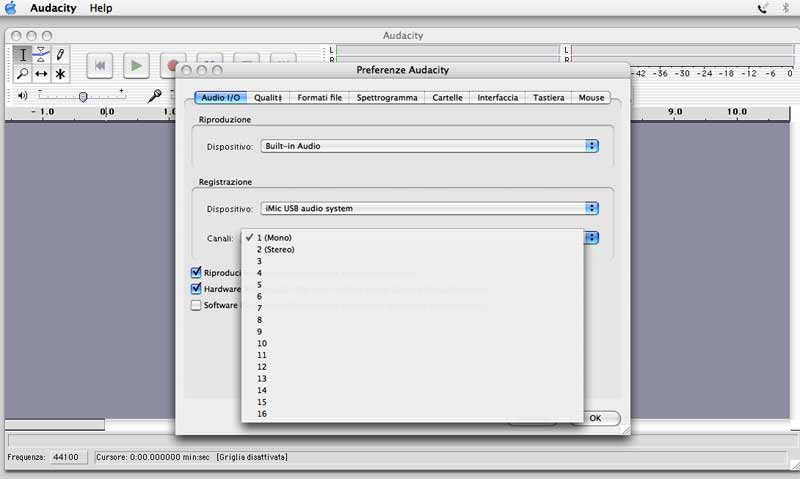The height and width of the screenshot is (479, 800).
Task: Click the Griglia disattivata status text
Action: (x=252, y=457)
